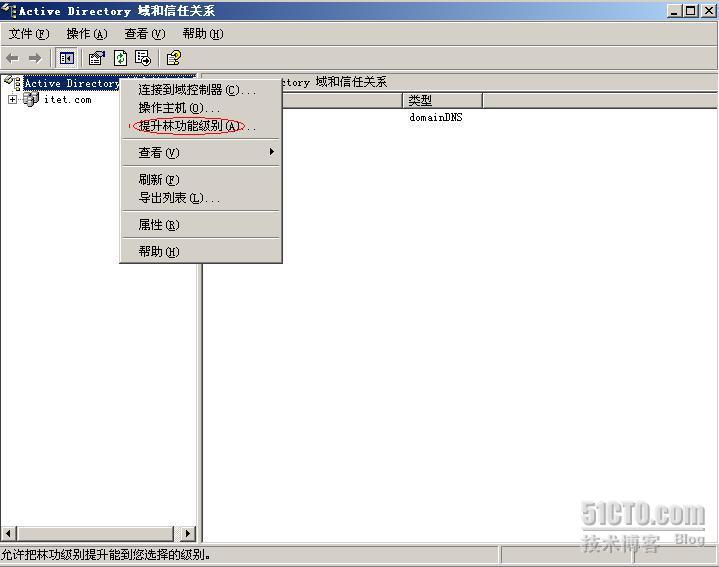Select the Active Directory root tree item

72,83
